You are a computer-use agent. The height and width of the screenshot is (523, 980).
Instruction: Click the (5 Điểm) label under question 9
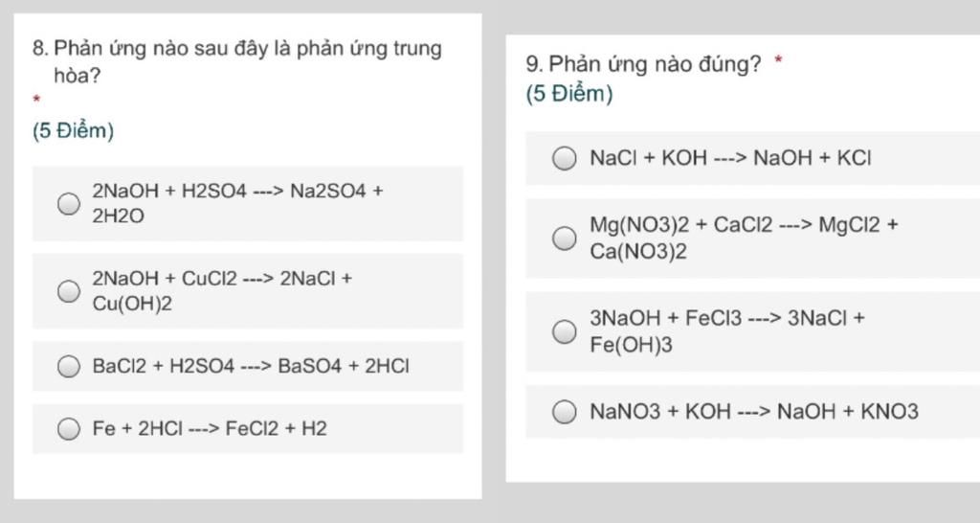[x=569, y=94]
